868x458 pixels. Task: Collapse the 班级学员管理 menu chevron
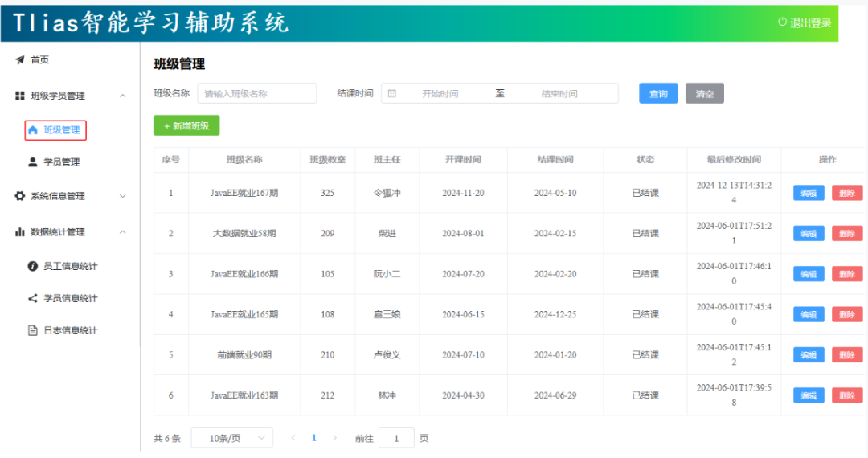click(x=123, y=96)
